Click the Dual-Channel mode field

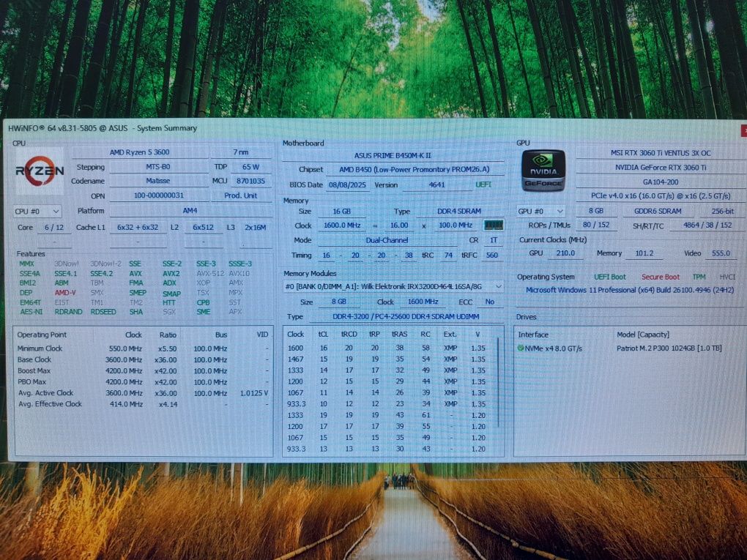pos(387,241)
